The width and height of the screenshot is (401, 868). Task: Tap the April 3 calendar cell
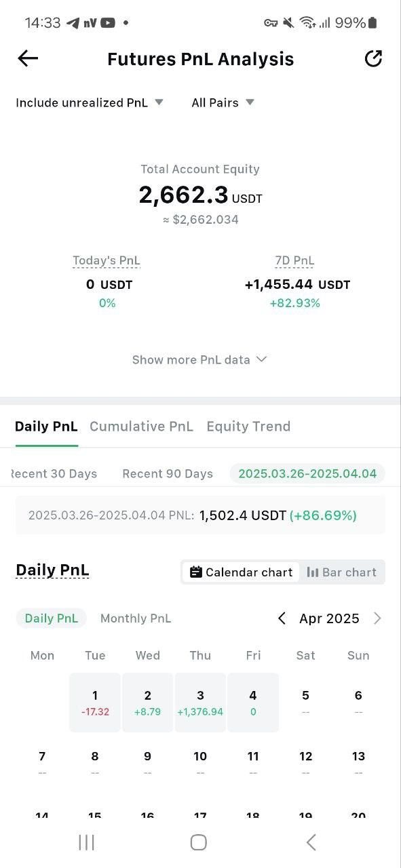coord(200,703)
